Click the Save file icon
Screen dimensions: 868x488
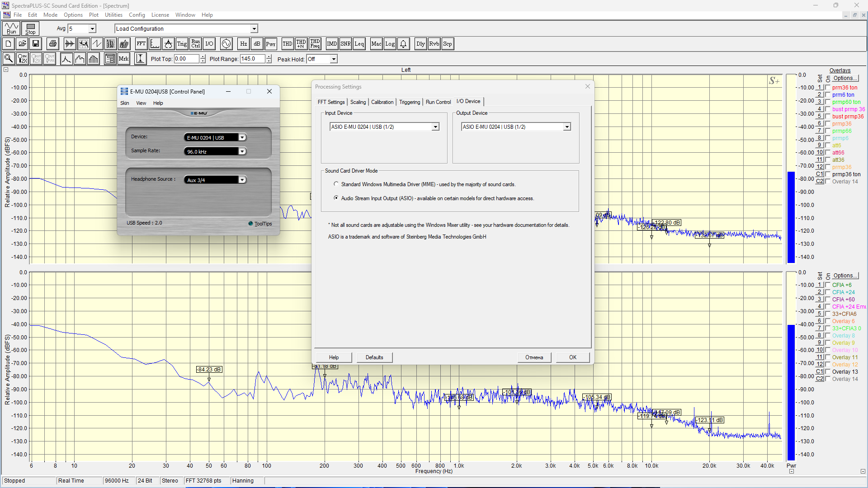click(36, 44)
